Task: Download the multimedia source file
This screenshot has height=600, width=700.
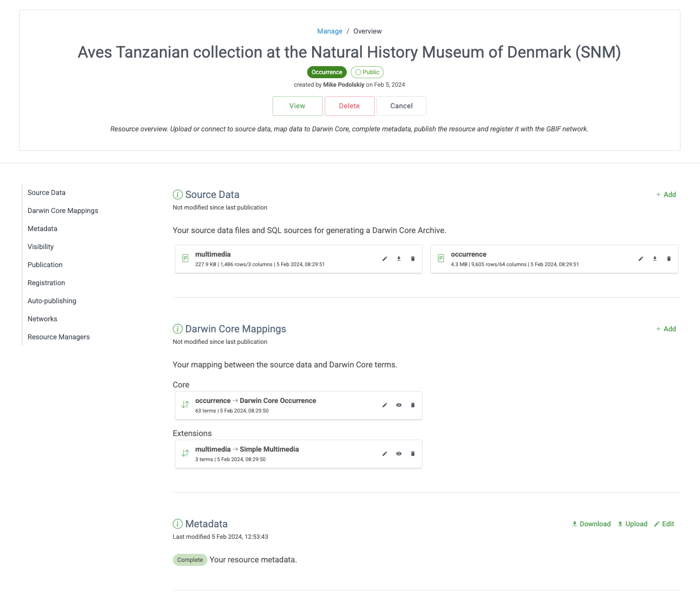Action: point(399,259)
